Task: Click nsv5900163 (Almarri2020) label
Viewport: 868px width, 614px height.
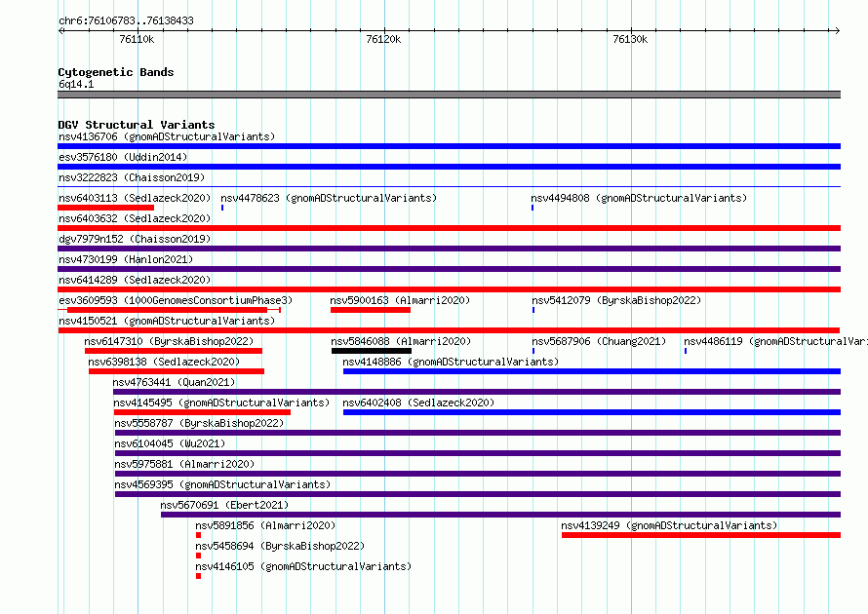Action: 400,300
